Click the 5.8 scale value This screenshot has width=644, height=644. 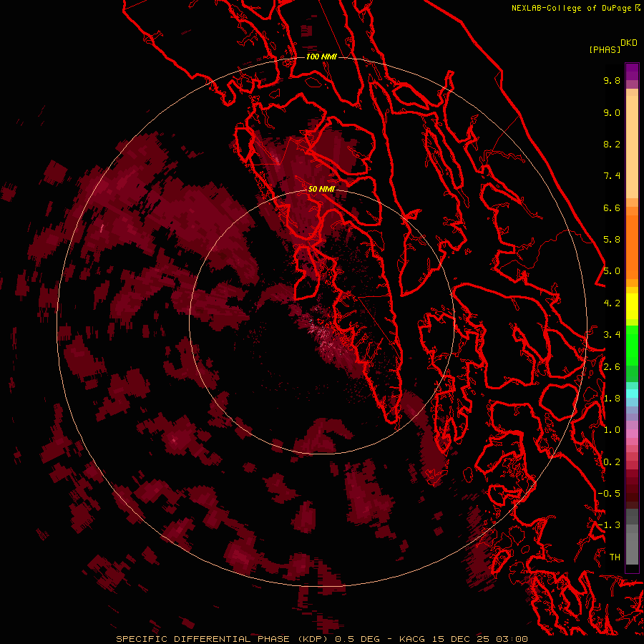tap(612, 240)
